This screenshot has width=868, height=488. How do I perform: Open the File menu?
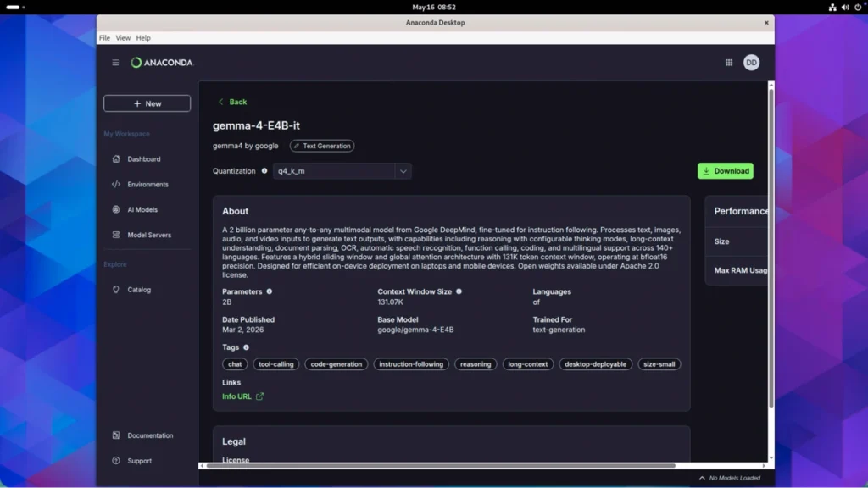point(104,38)
